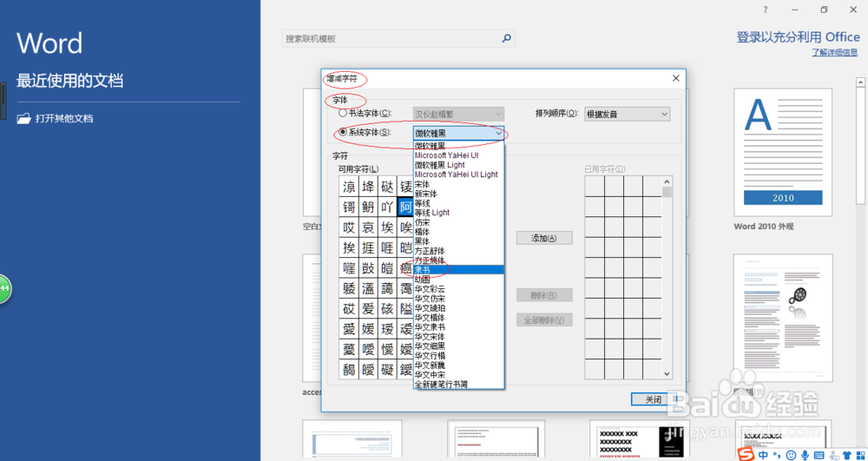The height and width of the screenshot is (461, 868).
Task: Choose 全新硬笔行书简 in the font list
Action: pos(458,384)
